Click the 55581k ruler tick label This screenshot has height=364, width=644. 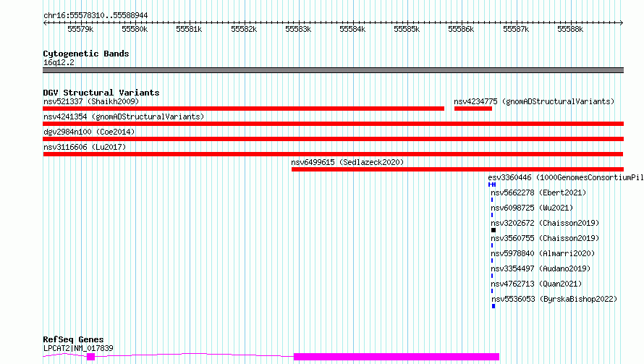[x=189, y=29]
